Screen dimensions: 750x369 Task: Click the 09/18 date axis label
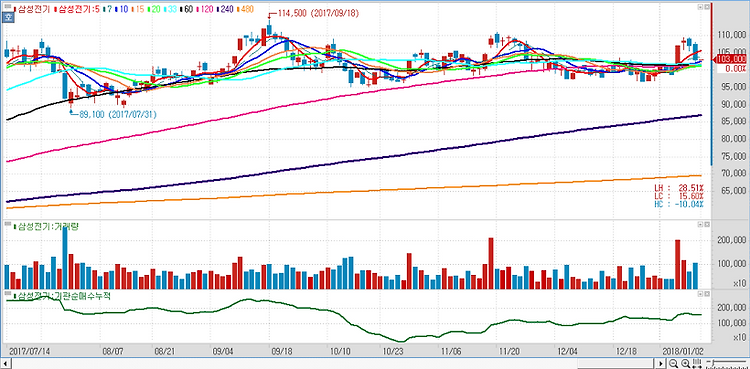282,351
